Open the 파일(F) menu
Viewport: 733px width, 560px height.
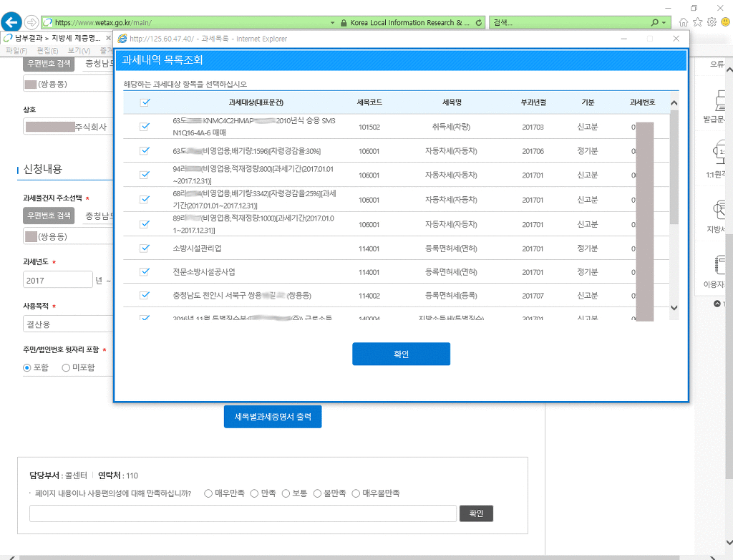tap(14, 51)
